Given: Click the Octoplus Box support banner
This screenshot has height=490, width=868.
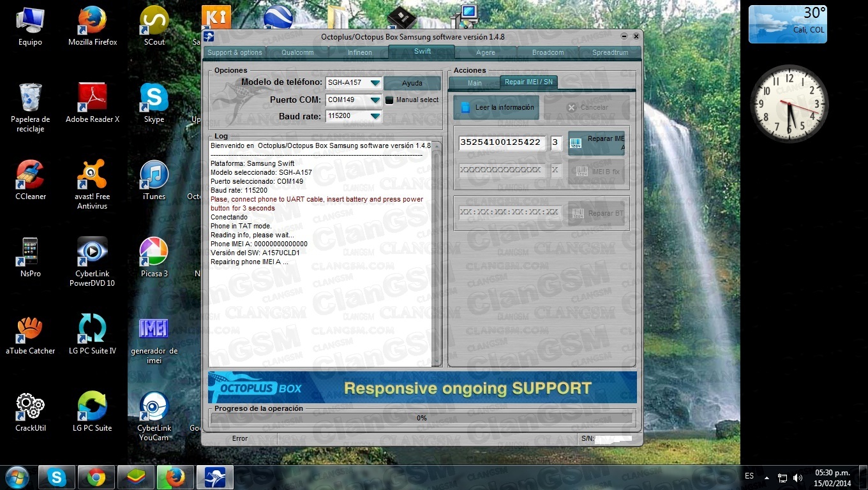Looking at the screenshot, I should [422, 387].
